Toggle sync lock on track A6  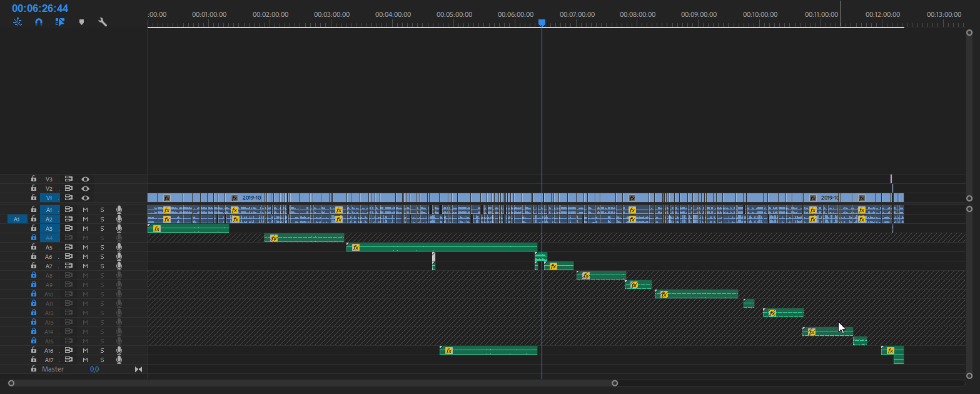tap(69, 256)
